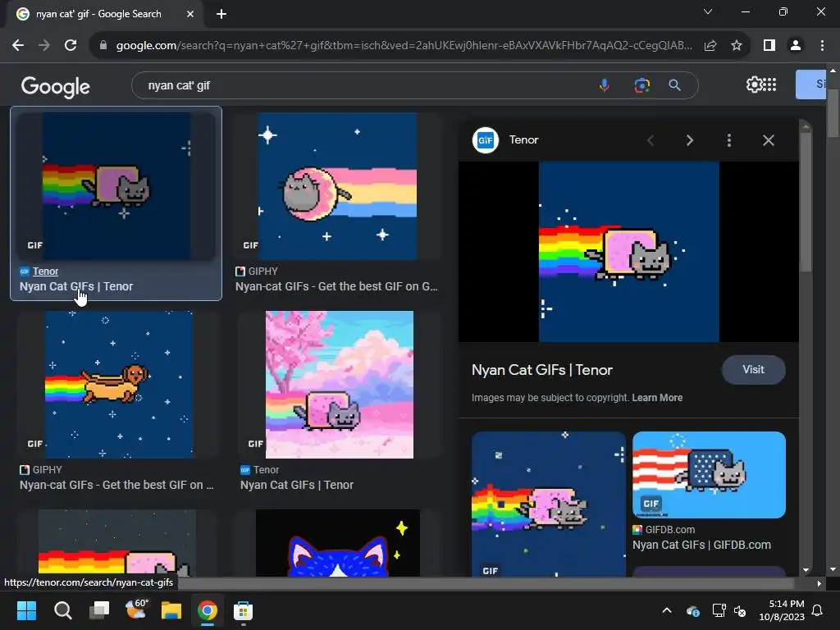840x630 pixels.
Task: Open Google quick settings gear
Action: tap(754, 84)
